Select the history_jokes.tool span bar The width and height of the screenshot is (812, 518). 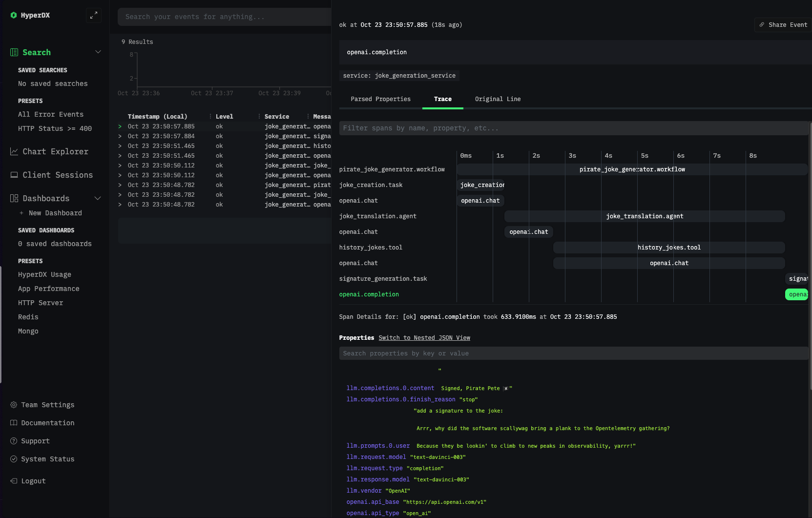pyautogui.click(x=669, y=248)
